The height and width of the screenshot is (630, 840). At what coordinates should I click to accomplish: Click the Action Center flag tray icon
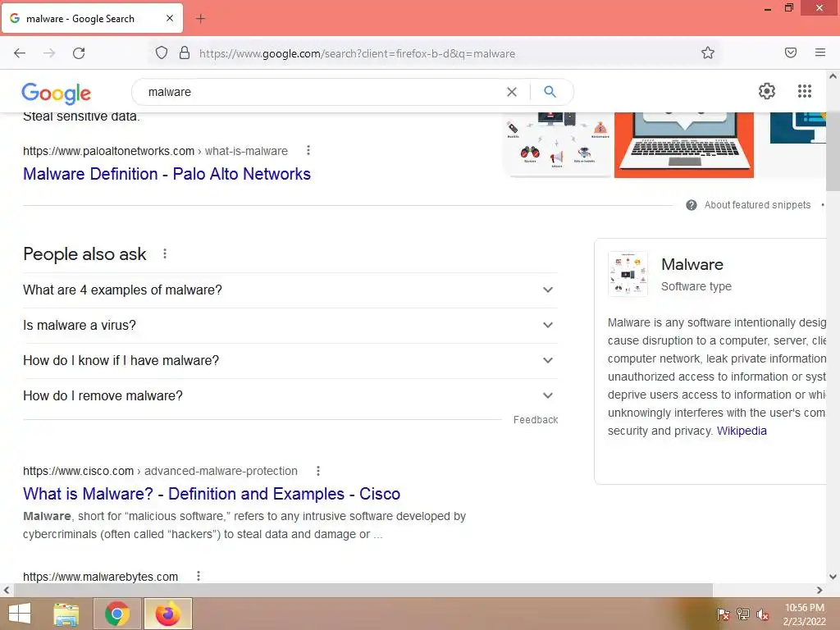(724, 614)
